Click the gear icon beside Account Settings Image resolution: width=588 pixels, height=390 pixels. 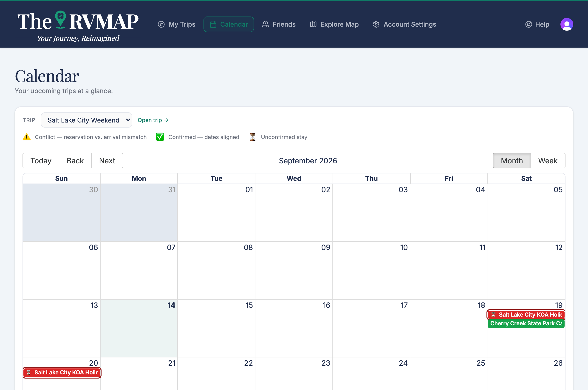(x=376, y=24)
